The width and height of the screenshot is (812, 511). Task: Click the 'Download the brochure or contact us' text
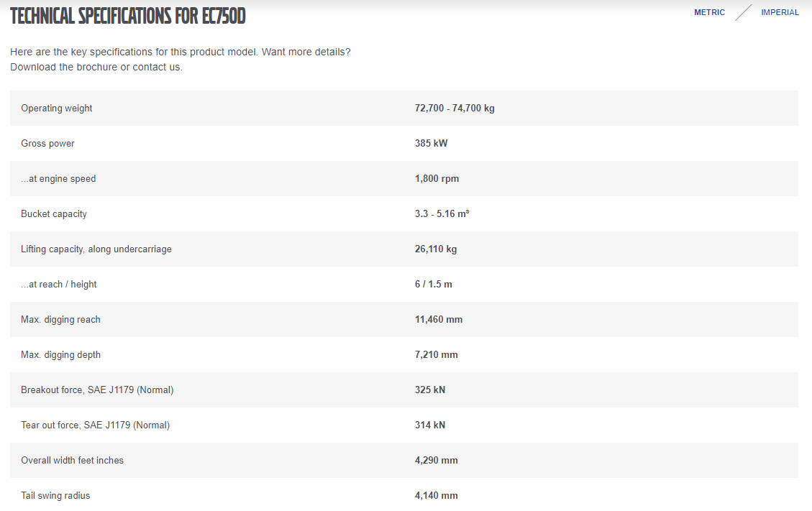96,67
